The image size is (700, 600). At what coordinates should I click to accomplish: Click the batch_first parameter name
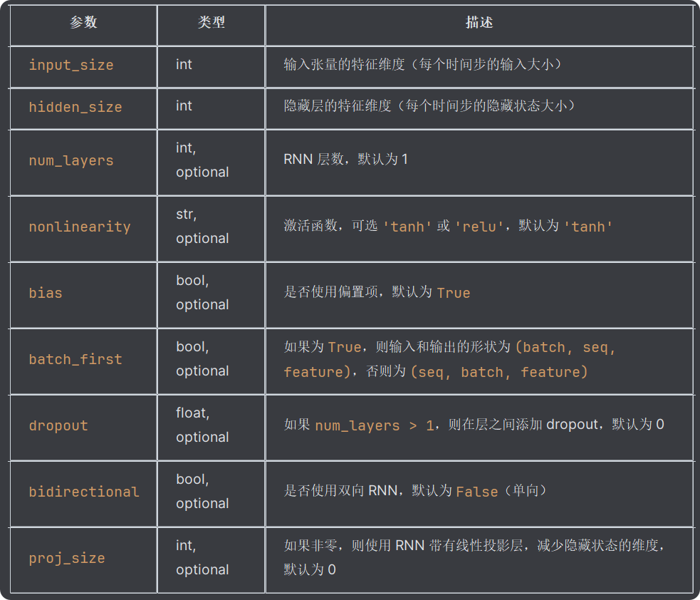click(x=75, y=359)
